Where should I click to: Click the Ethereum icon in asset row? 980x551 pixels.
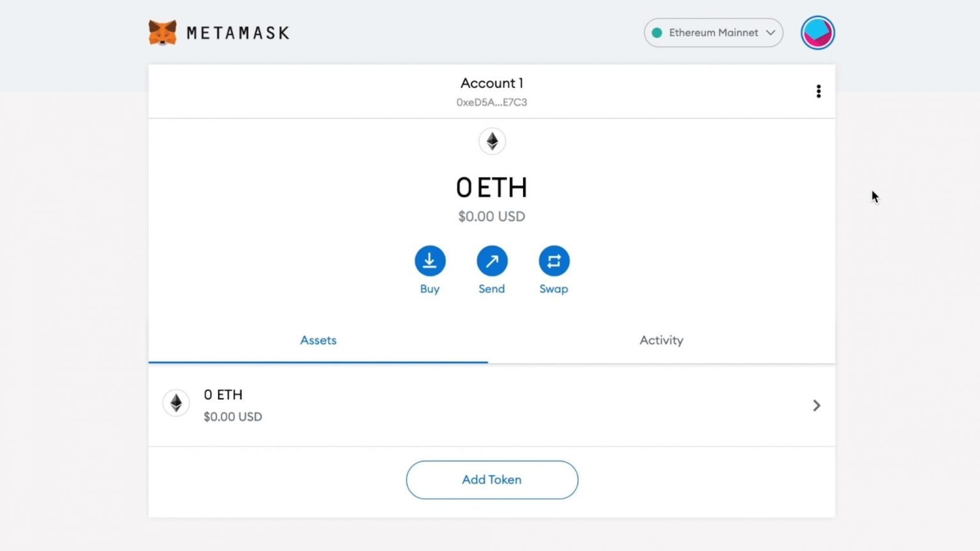176,403
